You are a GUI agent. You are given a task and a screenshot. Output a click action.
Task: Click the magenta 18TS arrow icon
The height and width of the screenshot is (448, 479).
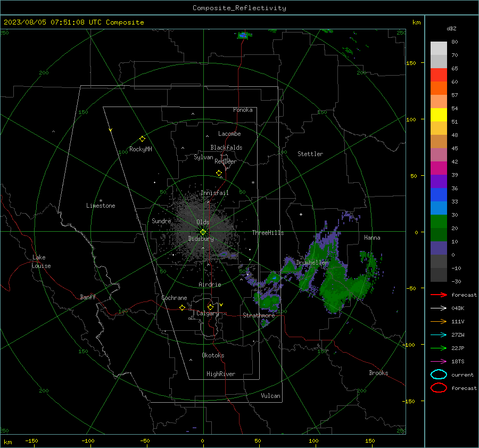[439, 362]
